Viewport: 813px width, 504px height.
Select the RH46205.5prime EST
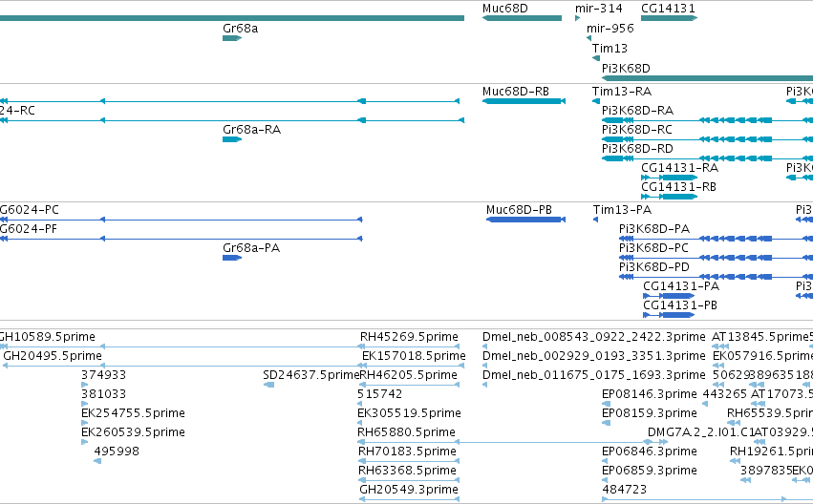[409, 375]
